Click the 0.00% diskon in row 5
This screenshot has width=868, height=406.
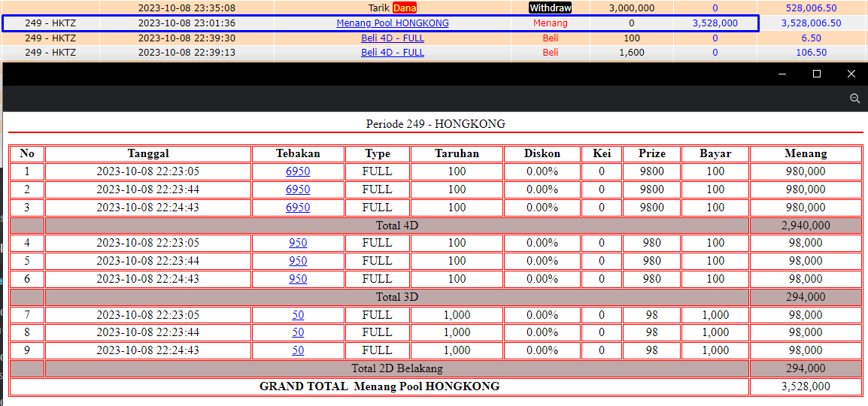(x=542, y=261)
